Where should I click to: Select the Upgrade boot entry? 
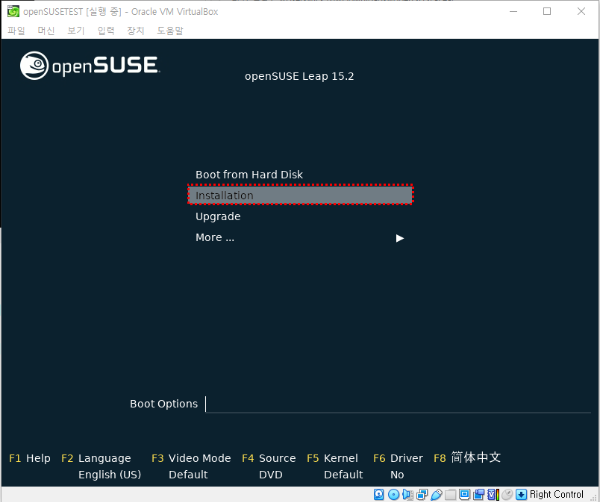pos(218,217)
